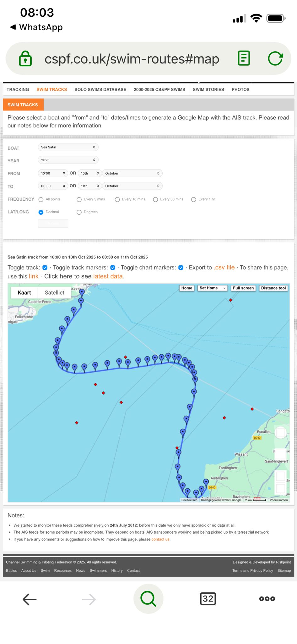Tap the padlock site security icon
Image resolution: width=297 pixels, height=644 pixels.
point(25,58)
